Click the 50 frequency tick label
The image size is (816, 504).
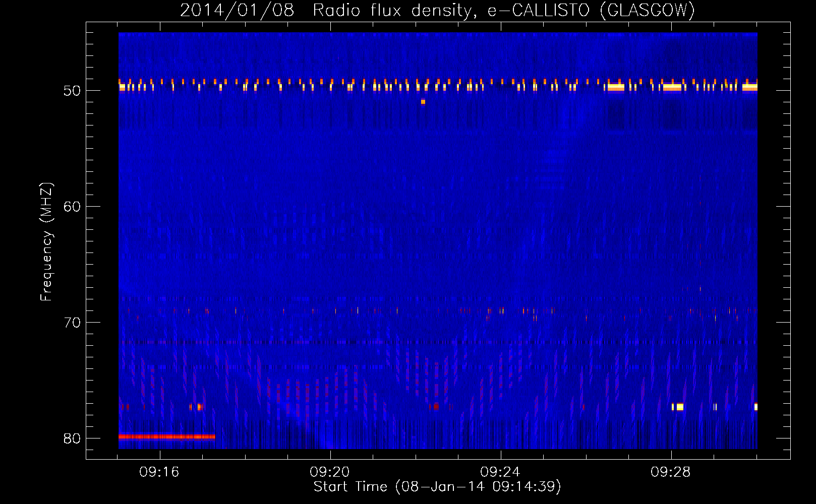[72, 91]
